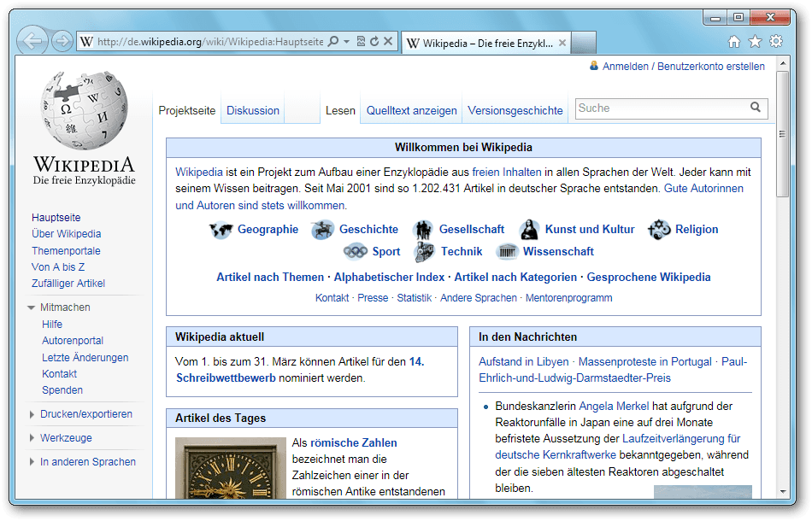Image resolution: width=812 pixels, height=521 pixels.
Task: Click the Gesellschaft people icon
Action: point(423,230)
